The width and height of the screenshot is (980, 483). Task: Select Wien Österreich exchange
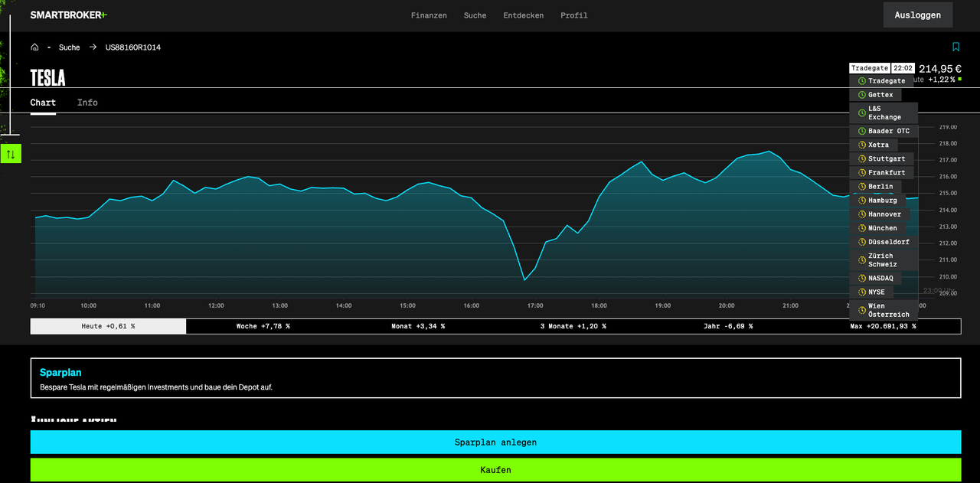pyautogui.click(x=884, y=310)
